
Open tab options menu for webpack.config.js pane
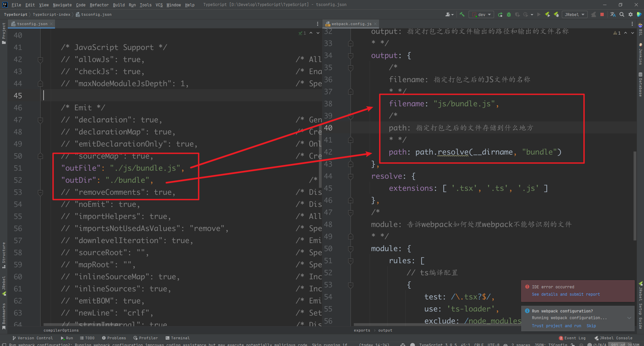tap(632, 24)
